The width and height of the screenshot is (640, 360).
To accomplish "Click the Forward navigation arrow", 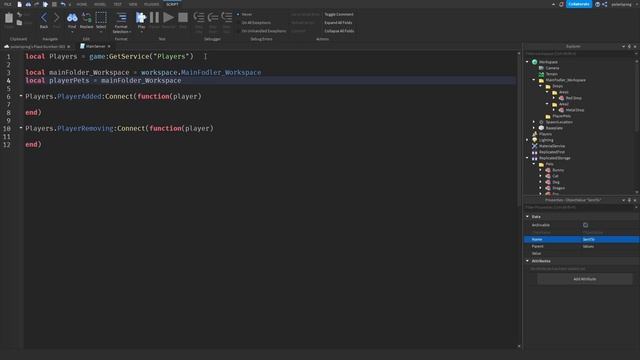I will pyautogui.click(x=57, y=18).
